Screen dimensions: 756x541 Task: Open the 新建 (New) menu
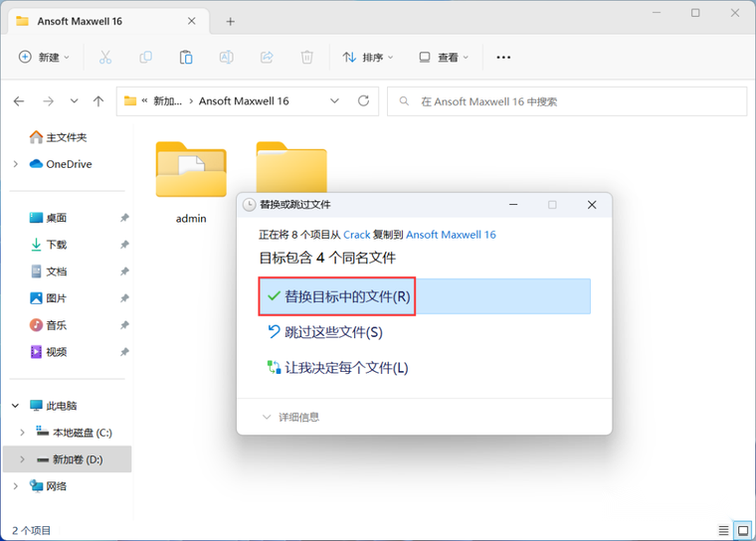click(44, 58)
